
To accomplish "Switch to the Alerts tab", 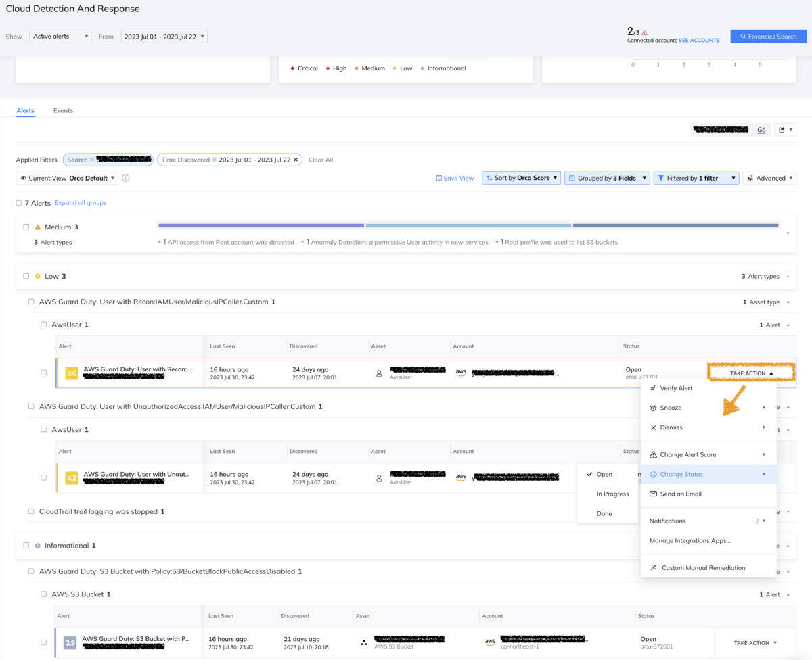I will pos(25,110).
